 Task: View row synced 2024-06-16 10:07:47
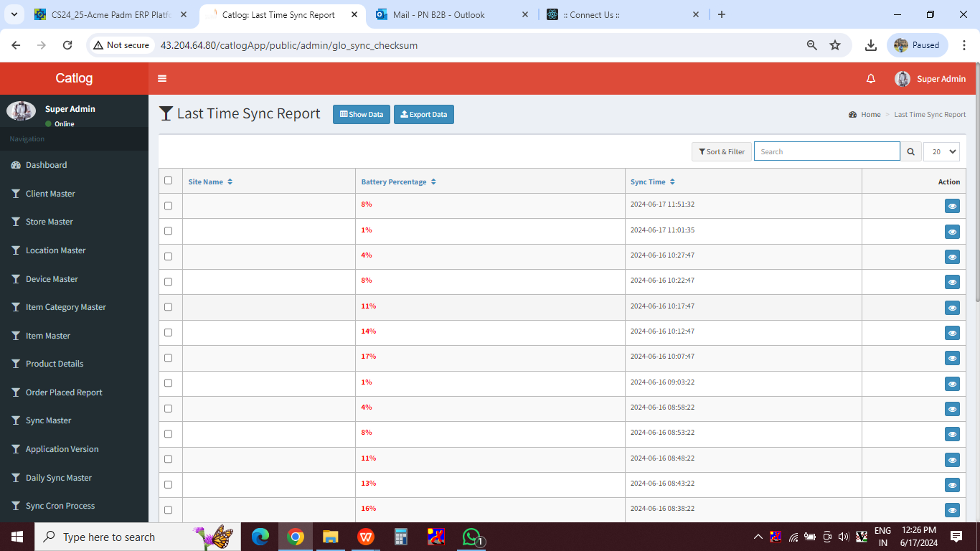pyautogui.click(x=952, y=358)
